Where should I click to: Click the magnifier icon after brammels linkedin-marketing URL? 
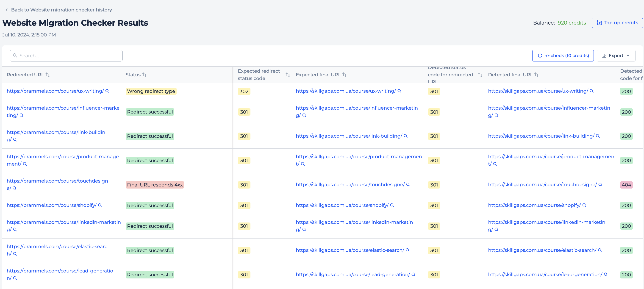[x=15, y=229]
